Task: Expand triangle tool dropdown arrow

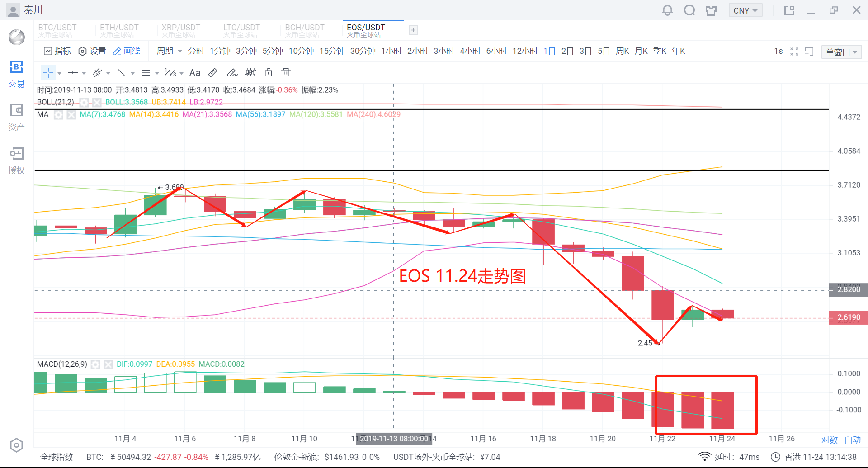Action: point(132,73)
